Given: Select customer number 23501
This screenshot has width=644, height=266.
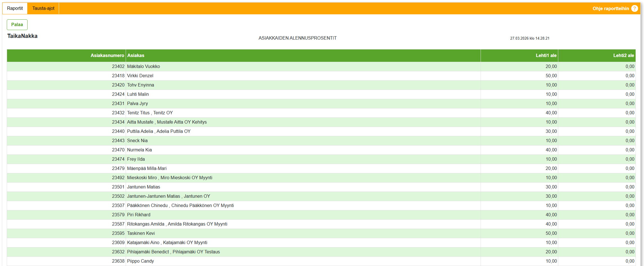Looking at the screenshot, I should [x=118, y=187].
